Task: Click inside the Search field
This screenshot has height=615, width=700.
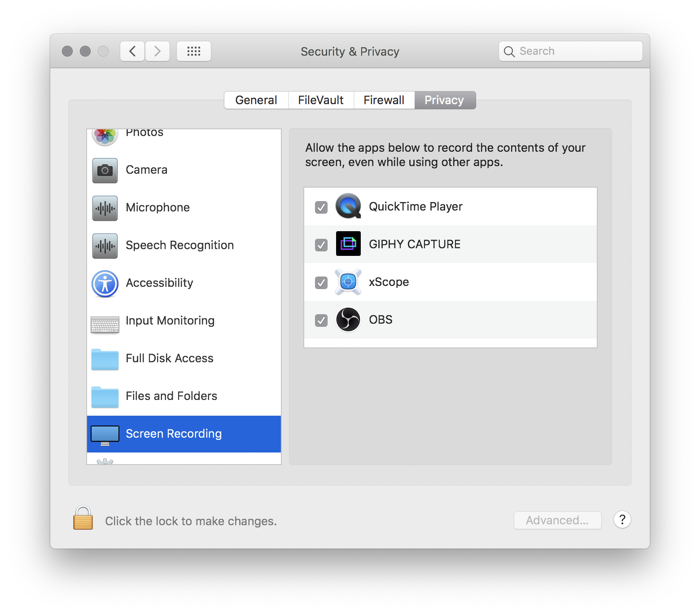Action: click(570, 51)
